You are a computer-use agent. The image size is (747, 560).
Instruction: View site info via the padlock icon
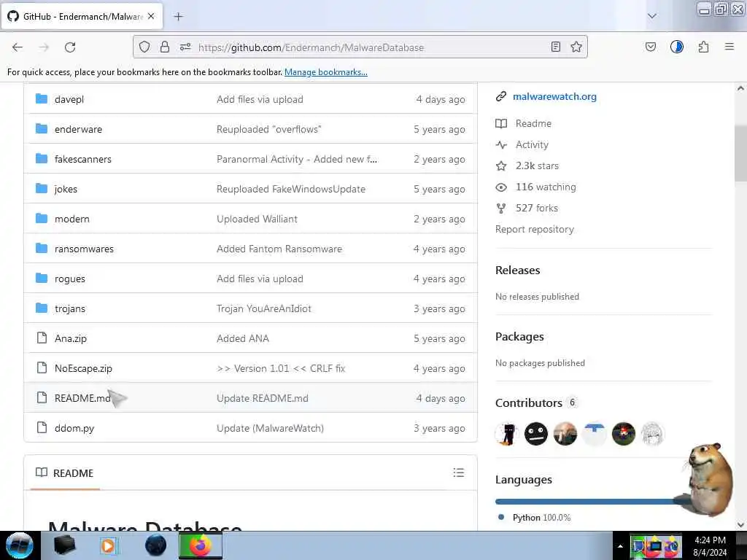pos(165,47)
